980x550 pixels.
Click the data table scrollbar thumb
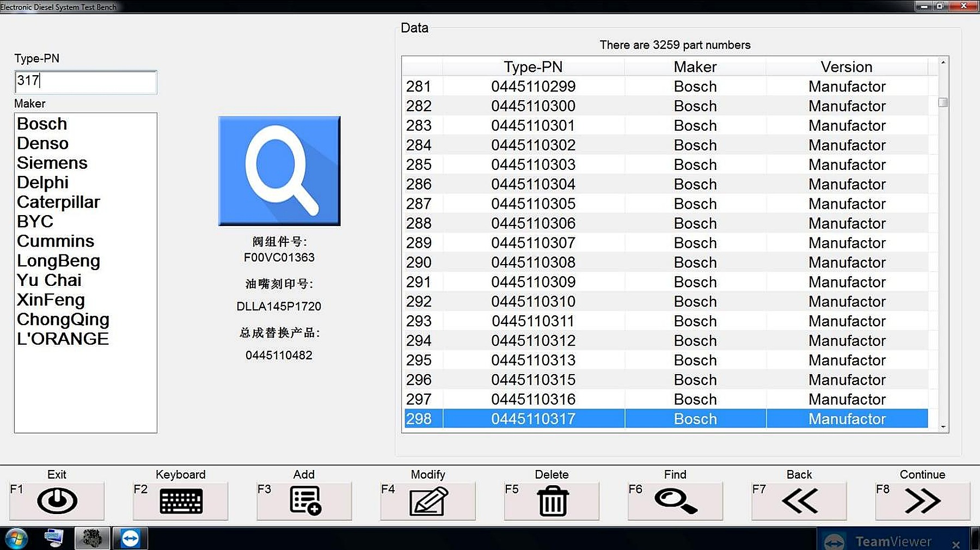pos(943,102)
